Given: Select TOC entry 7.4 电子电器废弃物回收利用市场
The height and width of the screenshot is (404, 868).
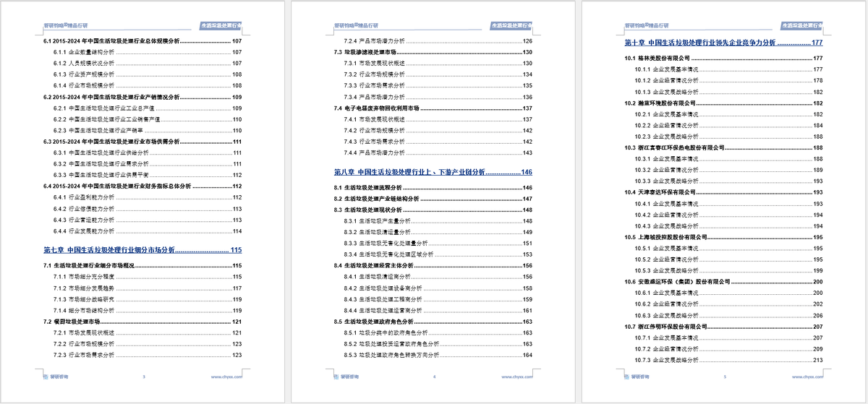Looking at the screenshot, I should click(433, 108).
